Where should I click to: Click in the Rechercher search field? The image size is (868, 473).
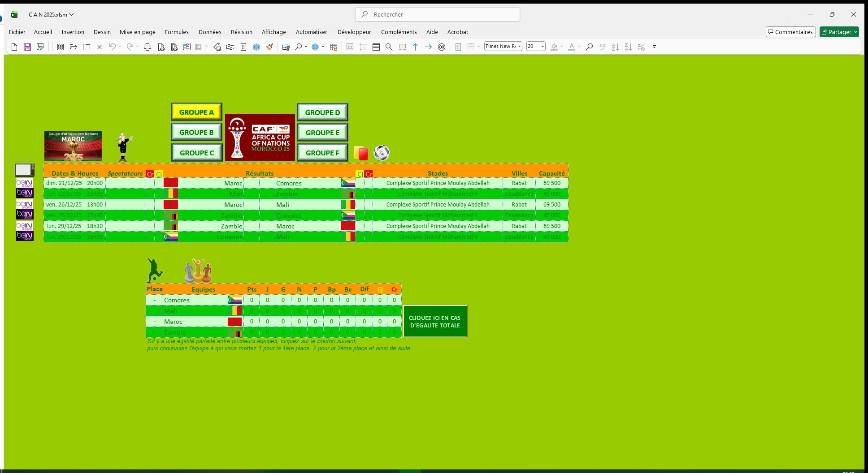[438, 14]
